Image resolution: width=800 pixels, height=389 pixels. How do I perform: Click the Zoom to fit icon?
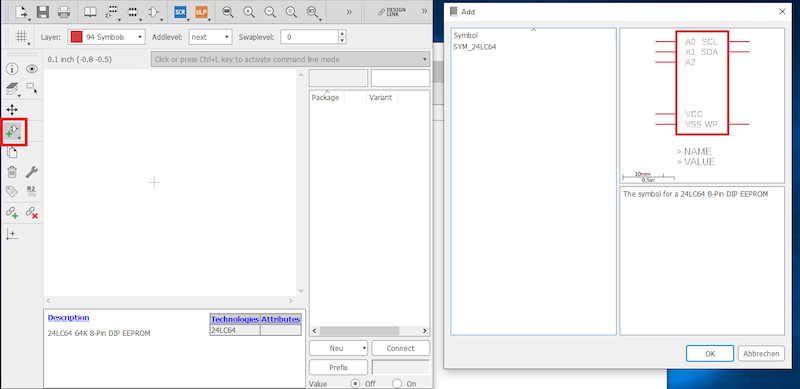pos(228,12)
